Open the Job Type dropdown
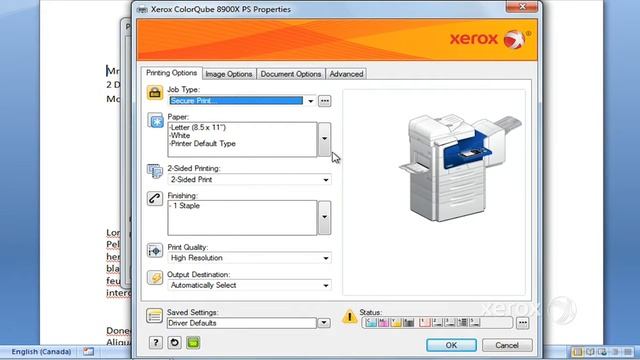The height and width of the screenshot is (360, 640). point(311,101)
